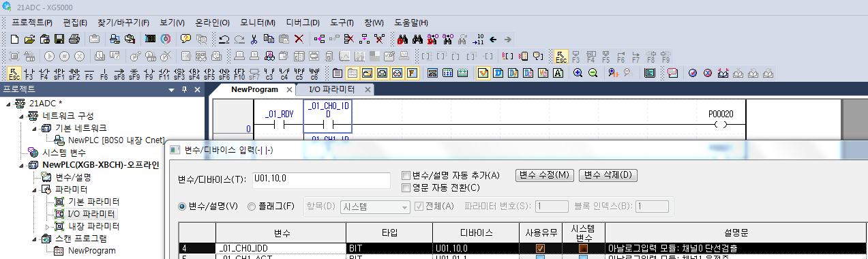This screenshot has width=868, height=259.
Task: Select vertical line tool F6
Action: 104,73
